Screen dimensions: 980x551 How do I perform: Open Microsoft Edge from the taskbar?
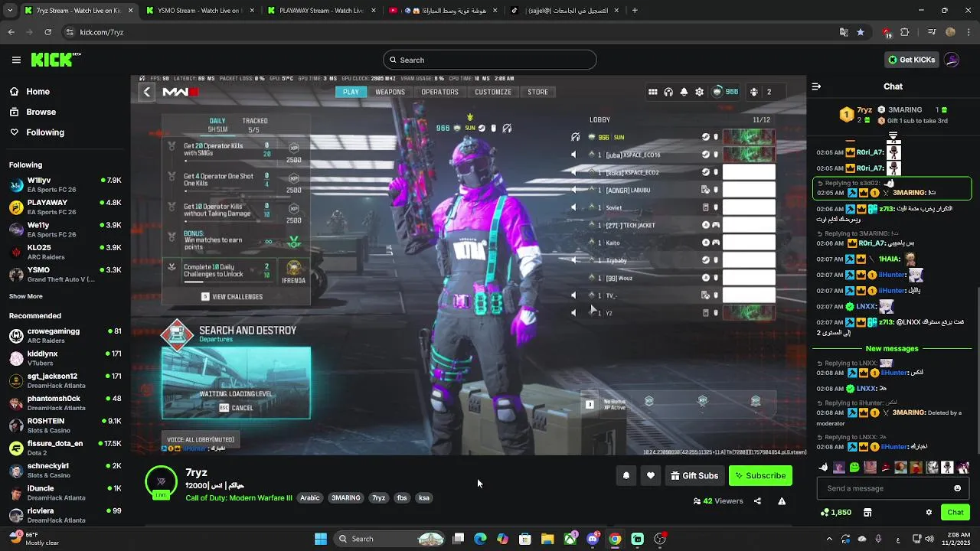click(480, 539)
